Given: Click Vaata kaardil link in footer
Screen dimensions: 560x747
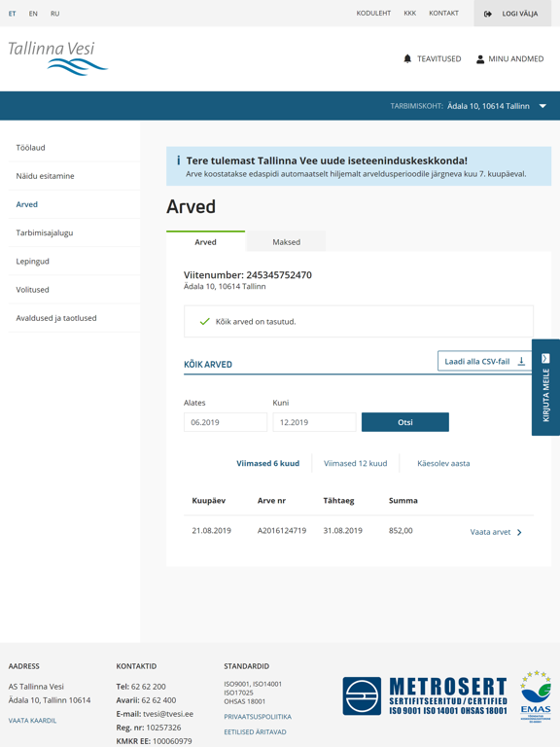Looking at the screenshot, I should coord(32,721).
